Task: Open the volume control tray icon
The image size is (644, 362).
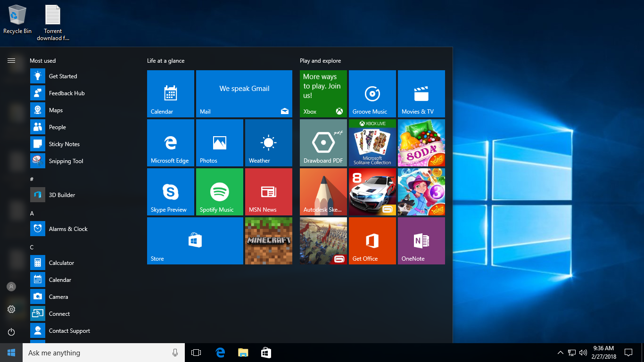Action: (x=583, y=353)
